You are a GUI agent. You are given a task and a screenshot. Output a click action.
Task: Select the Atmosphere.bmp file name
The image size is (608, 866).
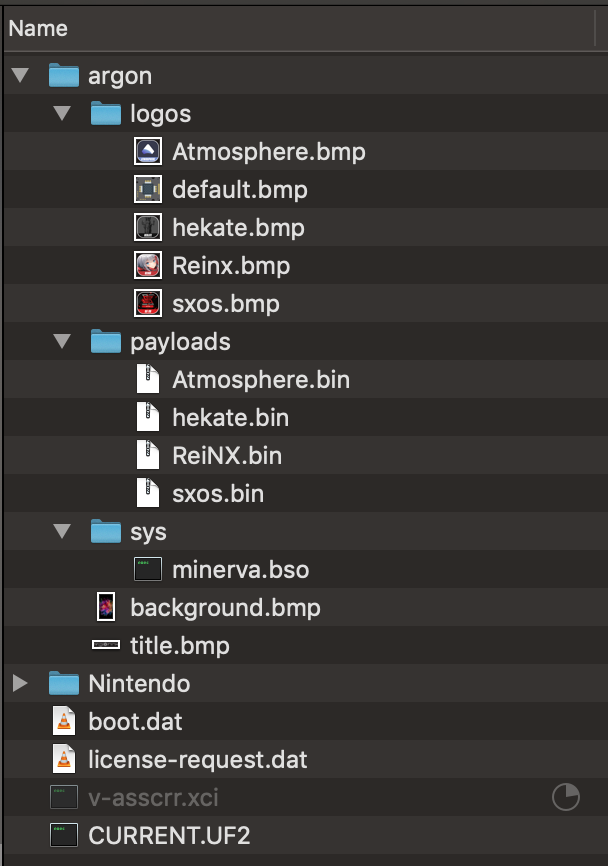tap(269, 152)
